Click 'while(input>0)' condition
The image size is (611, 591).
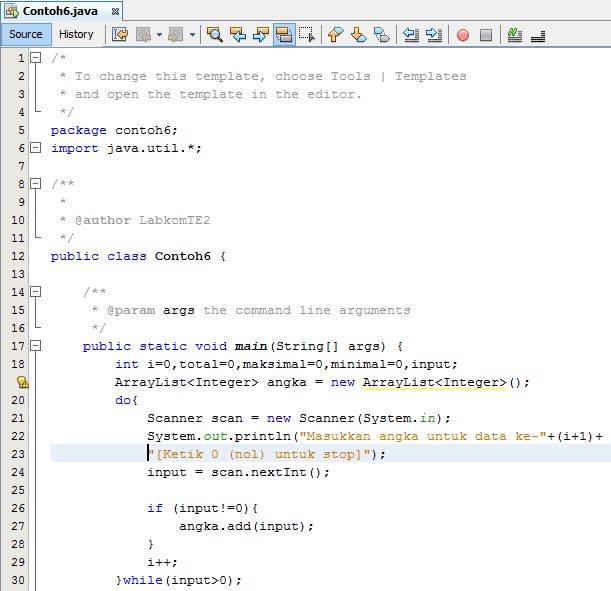tap(178, 580)
